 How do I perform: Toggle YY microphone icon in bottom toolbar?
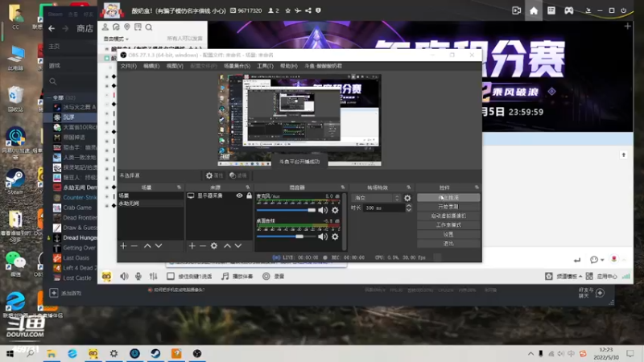pos(138,276)
